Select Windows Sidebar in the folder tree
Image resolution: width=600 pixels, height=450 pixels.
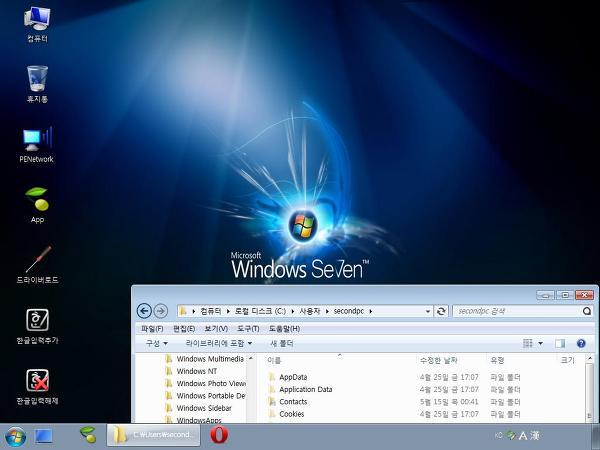click(199, 408)
